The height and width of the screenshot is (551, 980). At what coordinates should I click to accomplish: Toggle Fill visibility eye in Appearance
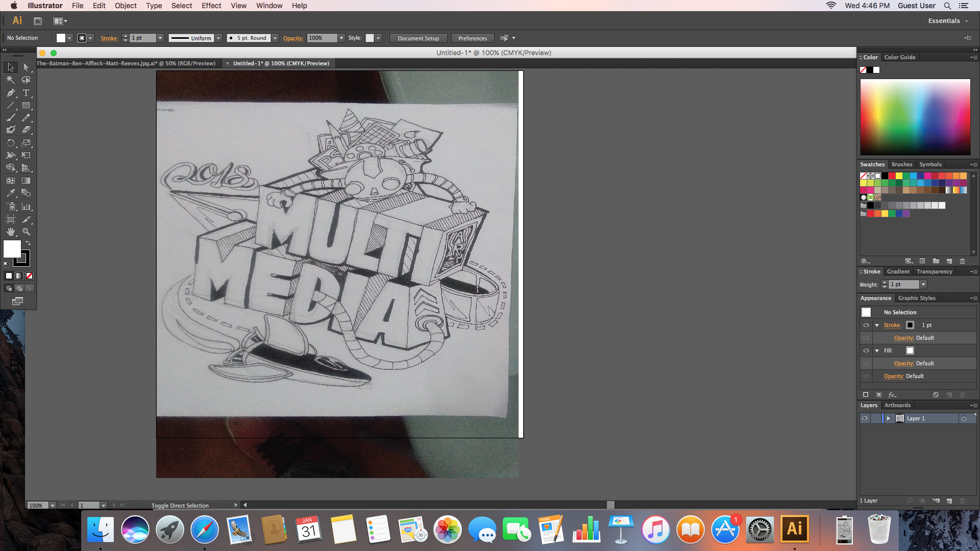[866, 350]
